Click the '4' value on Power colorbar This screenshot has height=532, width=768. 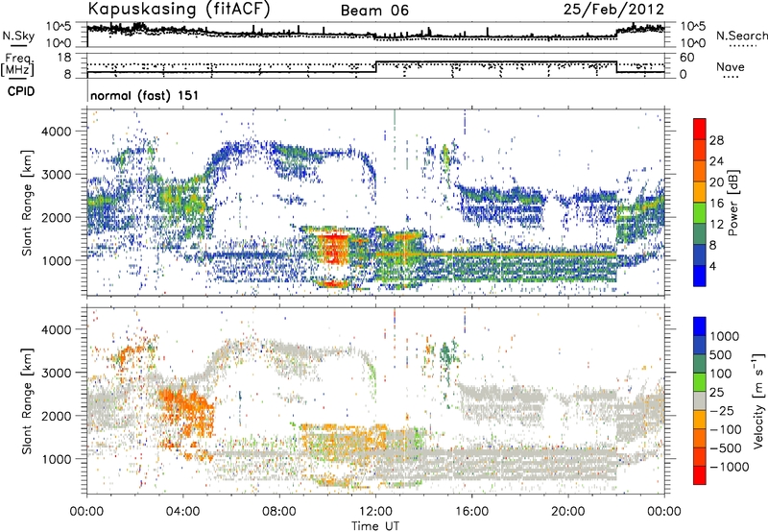(x=712, y=267)
